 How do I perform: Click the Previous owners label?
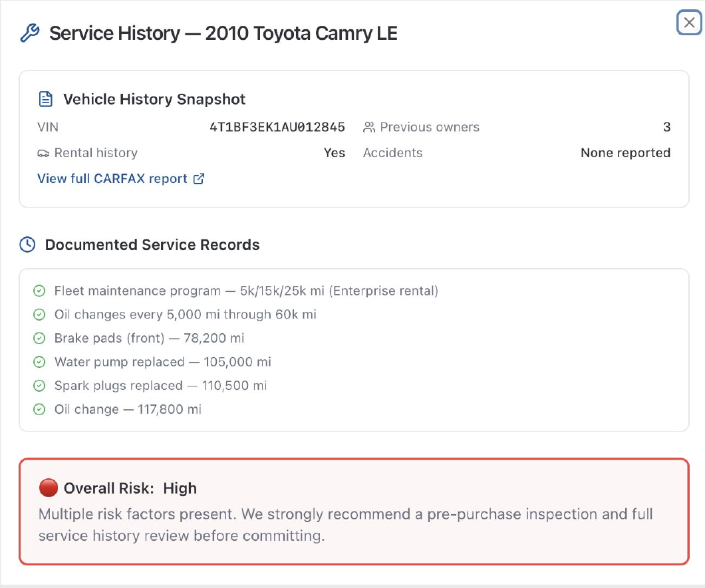(x=430, y=127)
